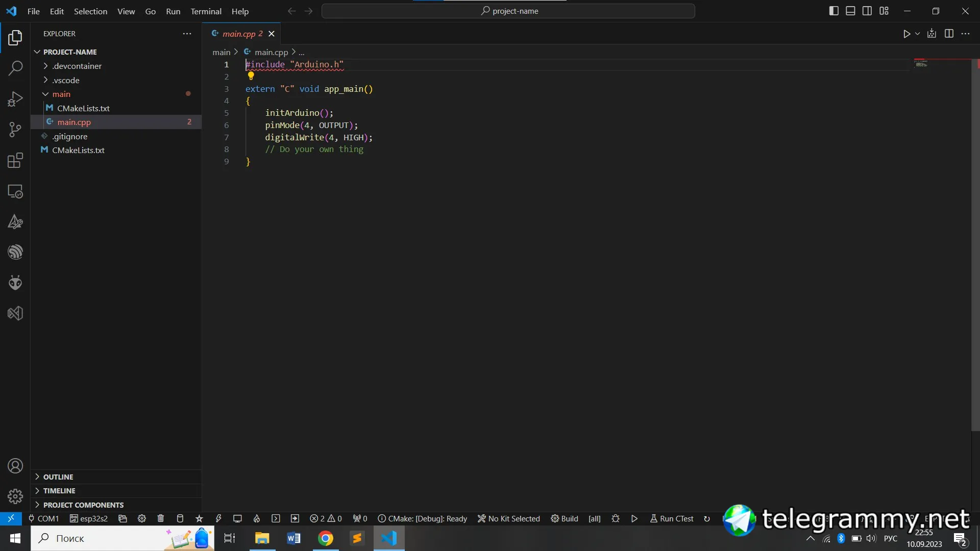Viewport: 980px width, 551px height.
Task: Toggle the primary side bar layout
Action: [834, 11]
